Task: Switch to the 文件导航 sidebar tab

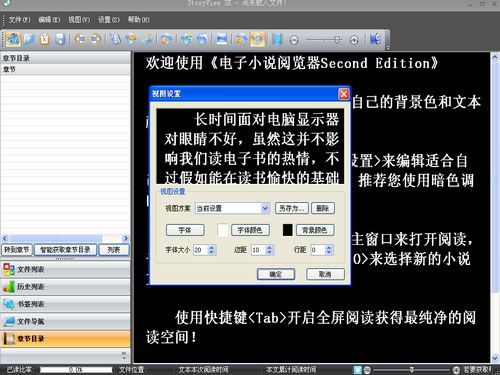Action: click(65, 321)
